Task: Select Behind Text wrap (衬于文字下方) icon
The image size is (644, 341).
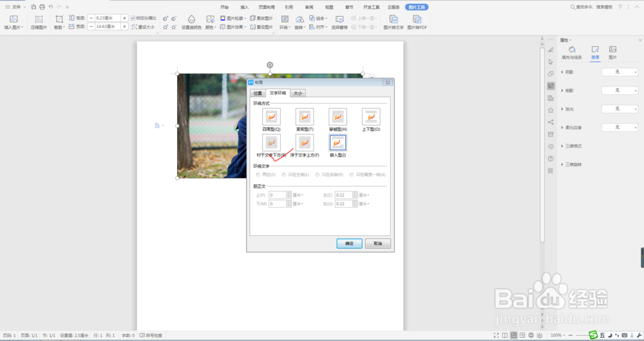Action: [x=272, y=142]
